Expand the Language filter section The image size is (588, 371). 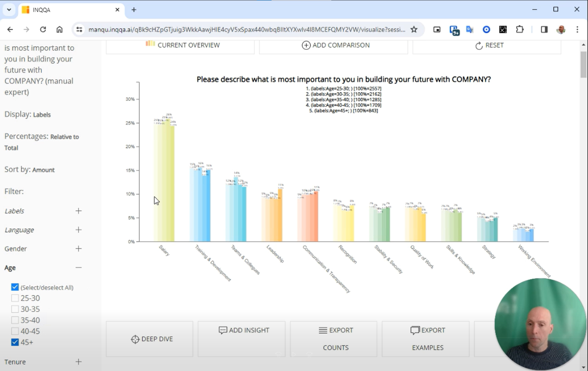tap(79, 230)
